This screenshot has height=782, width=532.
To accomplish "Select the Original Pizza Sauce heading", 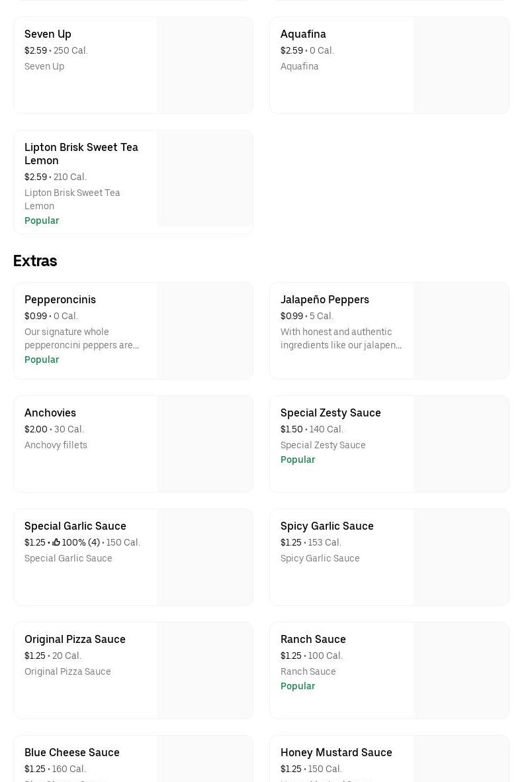I will point(75,639).
